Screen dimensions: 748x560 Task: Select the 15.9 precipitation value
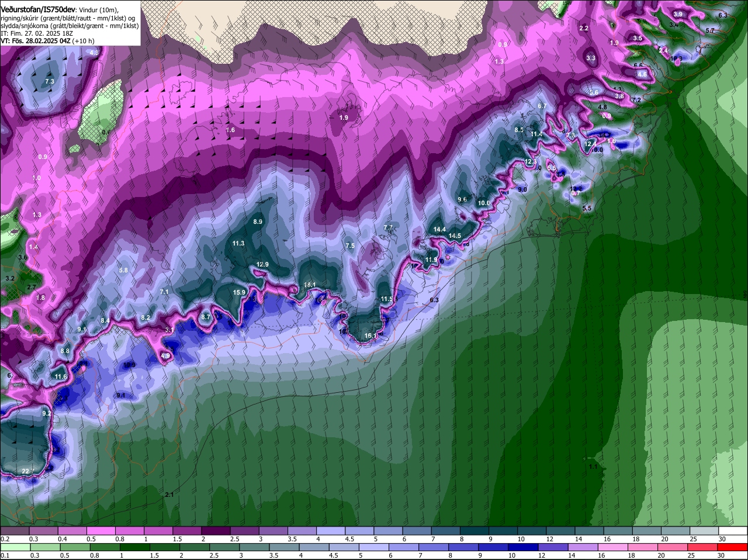239,292
